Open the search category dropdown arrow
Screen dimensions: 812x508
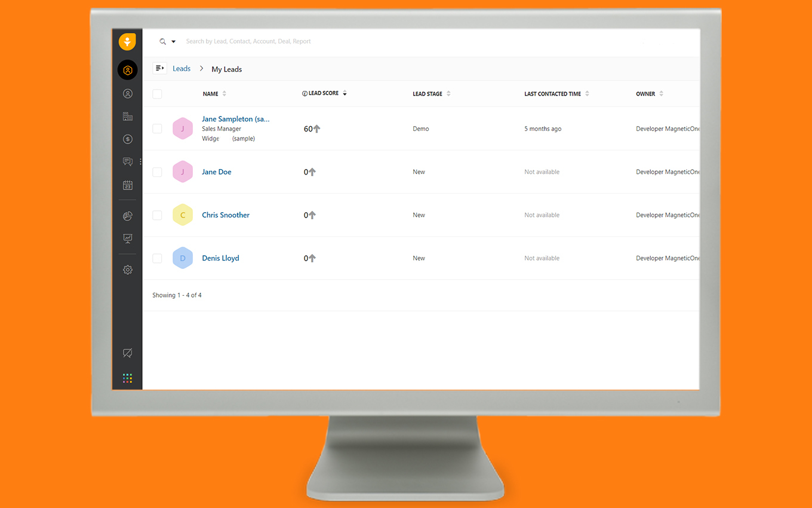point(174,41)
